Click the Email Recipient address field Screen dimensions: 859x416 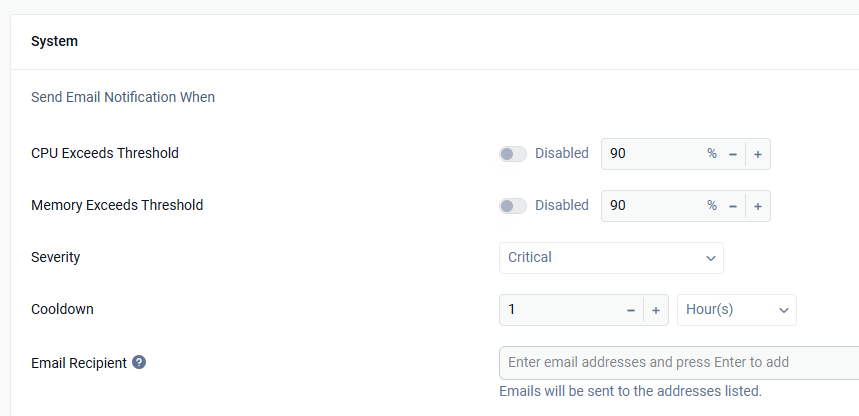[679, 362]
